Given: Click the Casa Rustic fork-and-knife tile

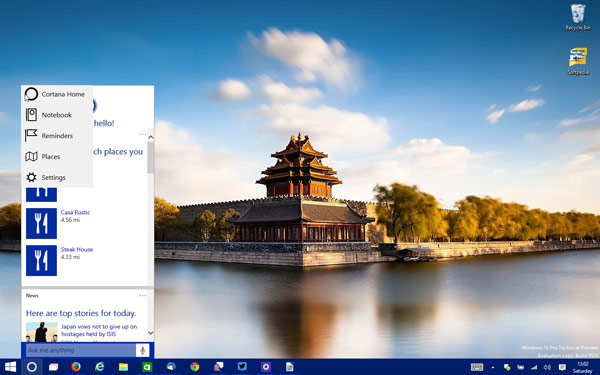Looking at the screenshot, I should point(41,223).
